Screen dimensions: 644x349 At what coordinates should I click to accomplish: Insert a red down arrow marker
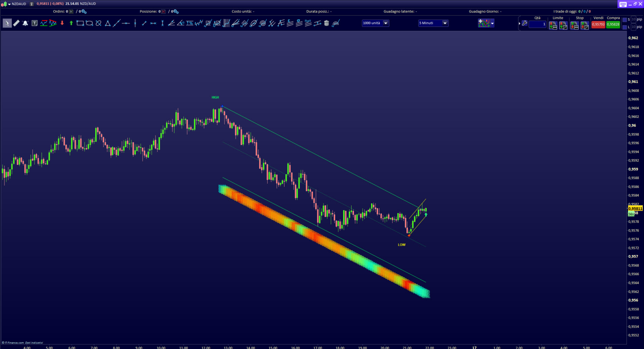(x=62, y=23)
